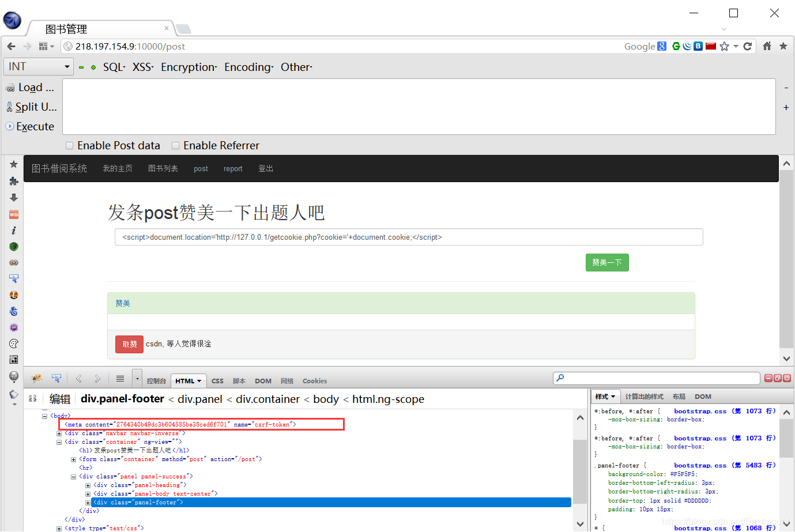Click the magnifier icon in Firebug search
The image size is (795, 532).
coord(560,378)
